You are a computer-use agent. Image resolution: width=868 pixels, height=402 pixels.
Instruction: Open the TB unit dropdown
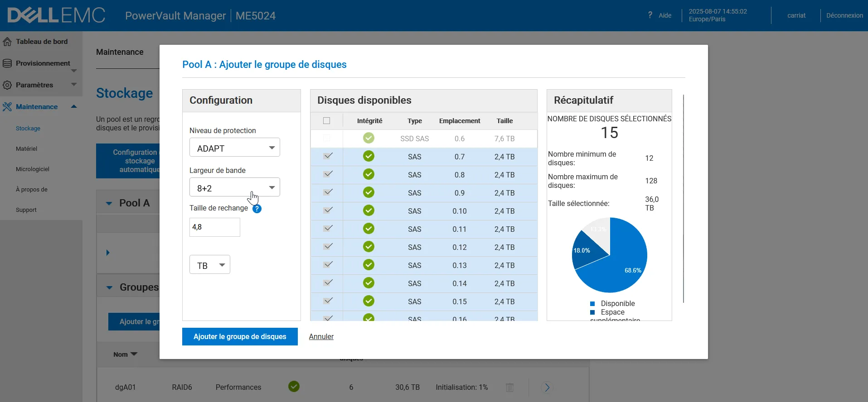tap(209, 265)
